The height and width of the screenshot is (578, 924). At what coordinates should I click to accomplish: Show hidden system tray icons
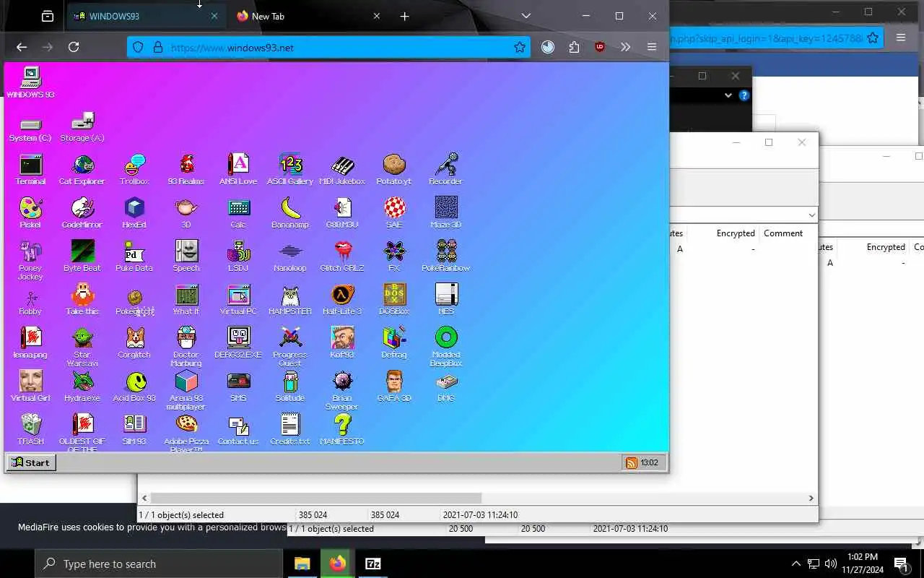796,564
